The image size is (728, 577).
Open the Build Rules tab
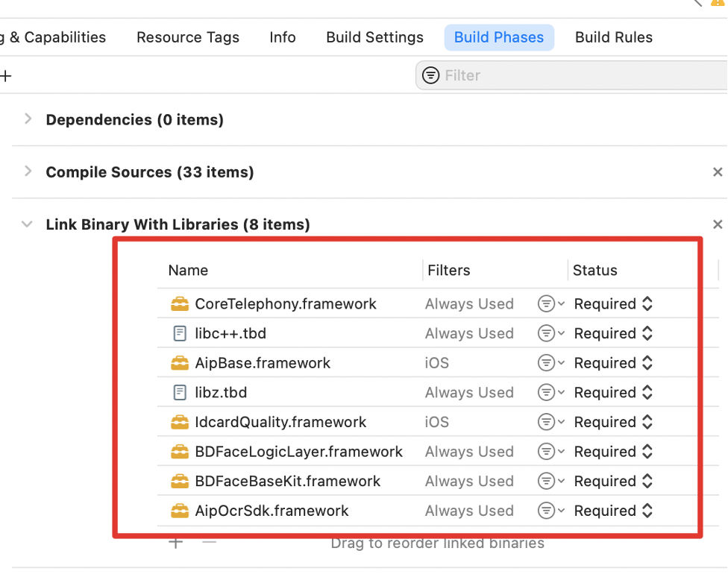click(613, 37)
